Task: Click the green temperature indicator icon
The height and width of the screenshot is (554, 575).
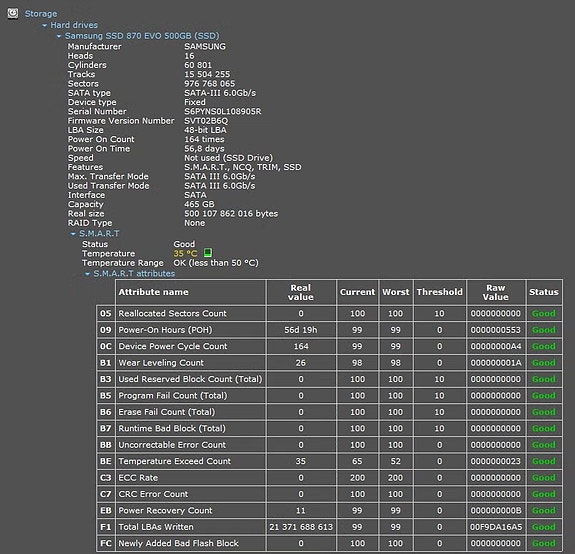Action: coord(208,253)
